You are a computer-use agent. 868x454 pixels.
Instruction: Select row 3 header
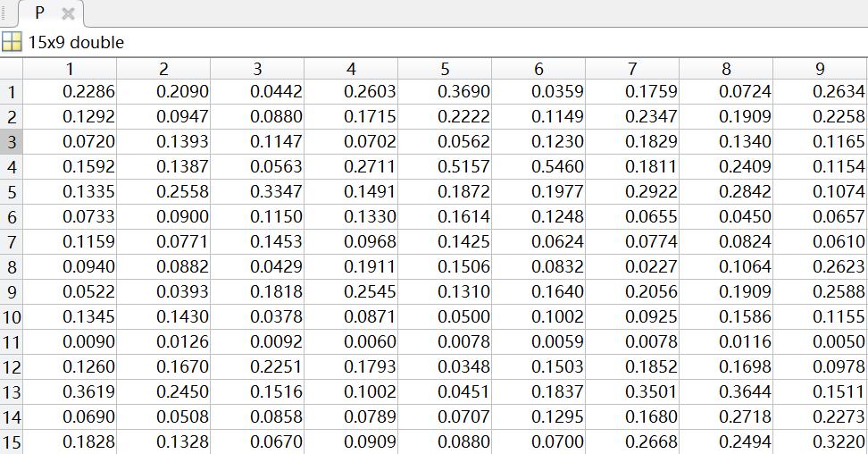coord(12,141)
